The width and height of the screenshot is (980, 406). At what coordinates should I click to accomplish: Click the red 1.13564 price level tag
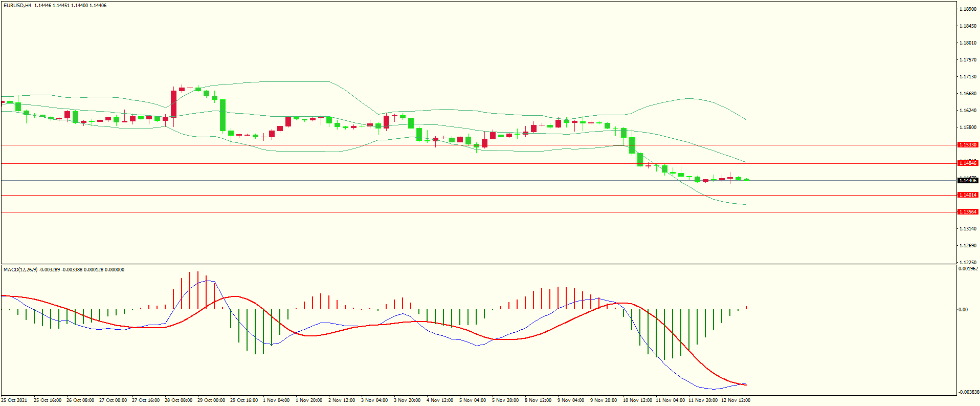[x=967, y=212]
